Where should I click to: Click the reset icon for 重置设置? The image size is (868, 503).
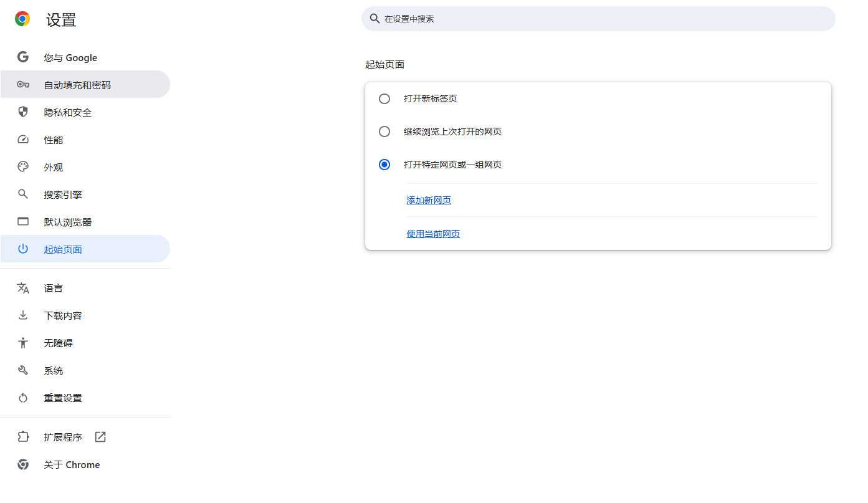point(23,398)
